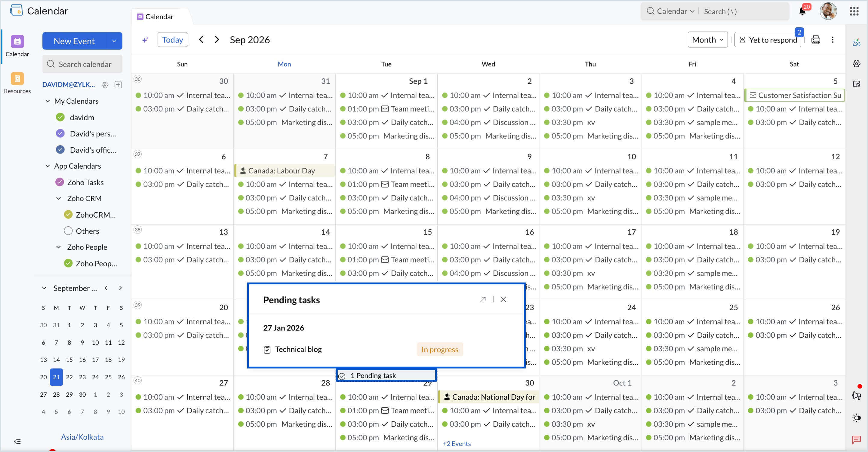Collapse the My Calendars section
This screenshot has width=868, height=452.
48,101
